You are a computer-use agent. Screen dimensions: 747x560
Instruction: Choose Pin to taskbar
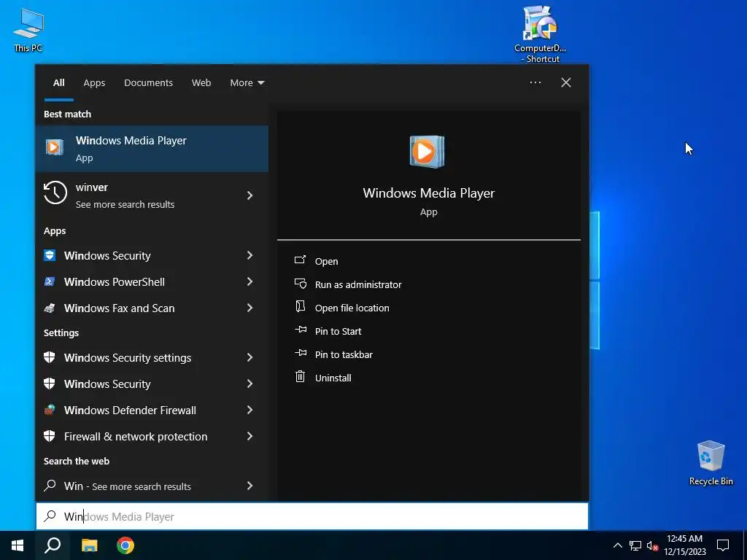(344, 354)
